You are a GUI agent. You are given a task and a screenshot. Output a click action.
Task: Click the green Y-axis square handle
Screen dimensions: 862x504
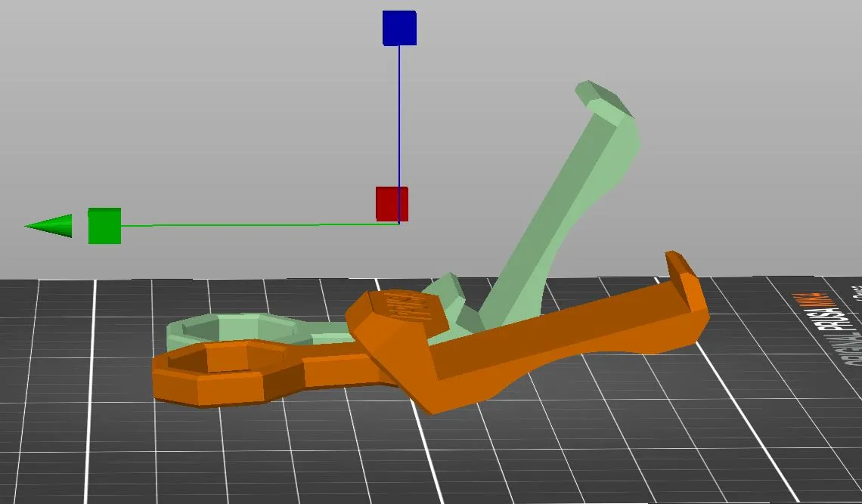click(104, 226)
